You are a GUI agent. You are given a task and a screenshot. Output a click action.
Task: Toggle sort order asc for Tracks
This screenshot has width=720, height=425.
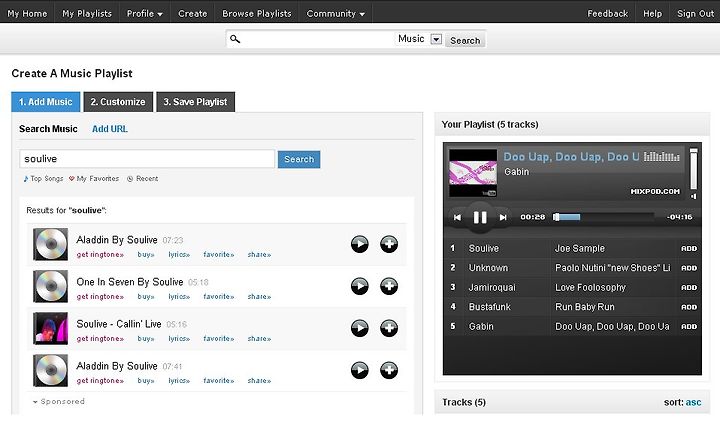click(693, 403)
